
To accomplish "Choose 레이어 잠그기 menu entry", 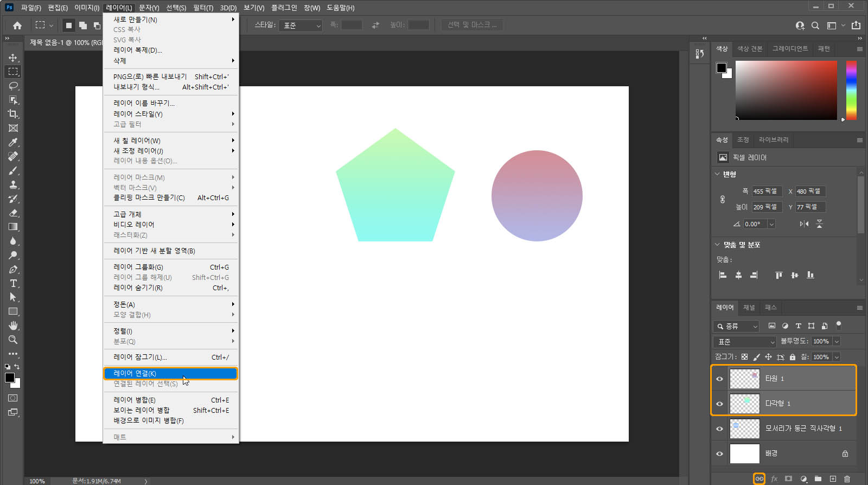I will [x=171, y=357].
